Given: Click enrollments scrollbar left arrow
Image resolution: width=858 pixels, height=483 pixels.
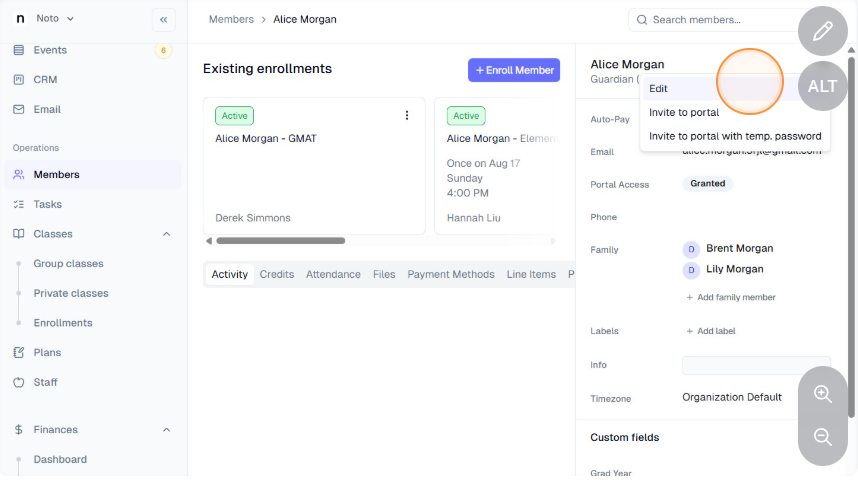Looking at the screenshot, I should pyautogui.click(x=208, y=241).
